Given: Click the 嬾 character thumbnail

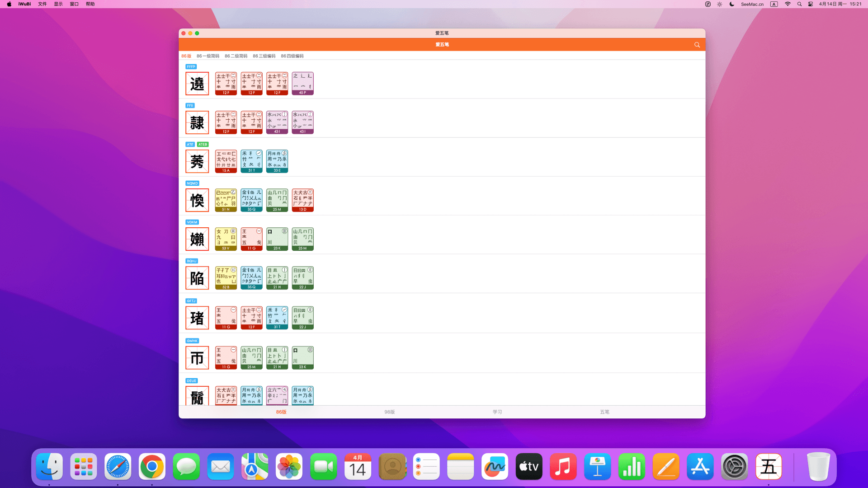Looking at the screenshot, I should click(x=197, y=239).
